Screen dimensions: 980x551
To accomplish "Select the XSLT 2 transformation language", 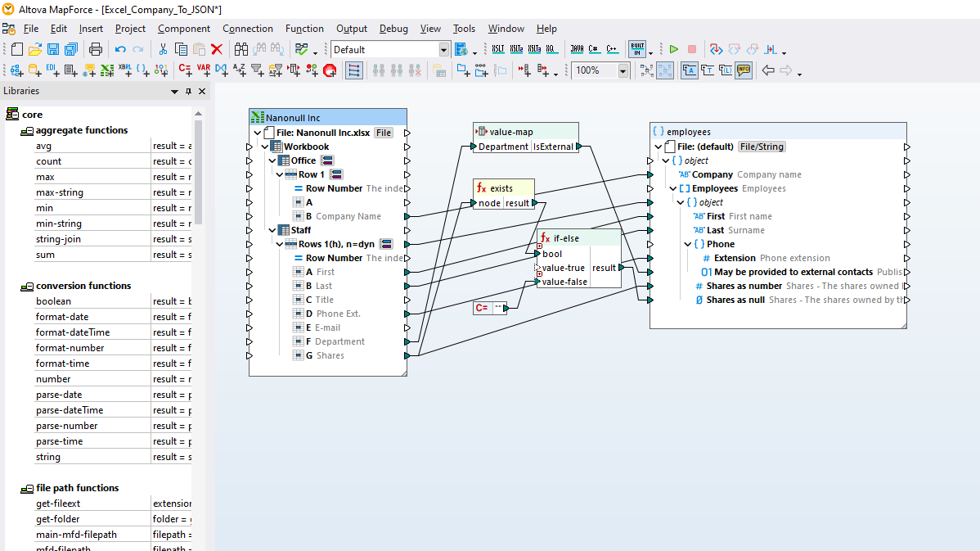I will (515, 48).
